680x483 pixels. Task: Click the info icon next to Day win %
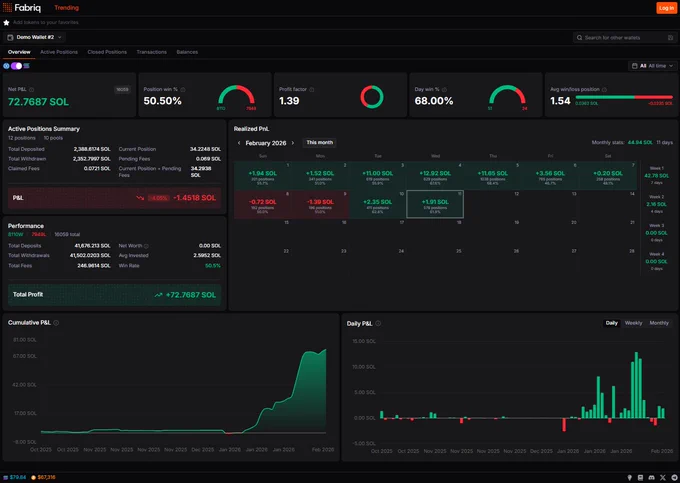(444, 90)
